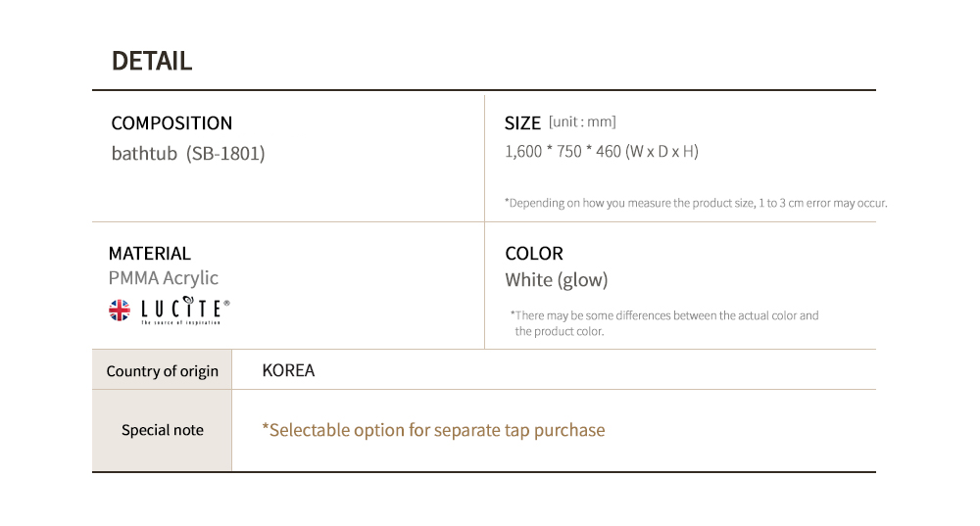This screenshot has height=526, width=980.
Task: Click the 1,600 * 750 * 460 dimensions
Action: [x=601, y=152]
